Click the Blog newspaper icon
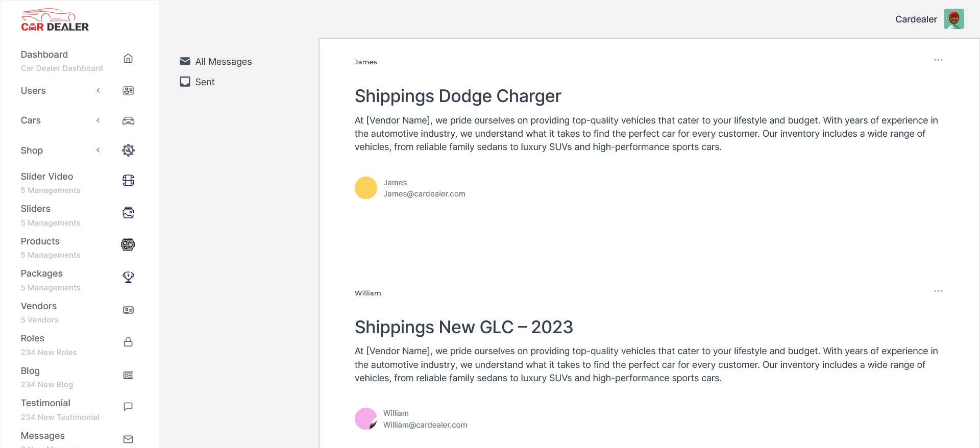 click(128, 375)
